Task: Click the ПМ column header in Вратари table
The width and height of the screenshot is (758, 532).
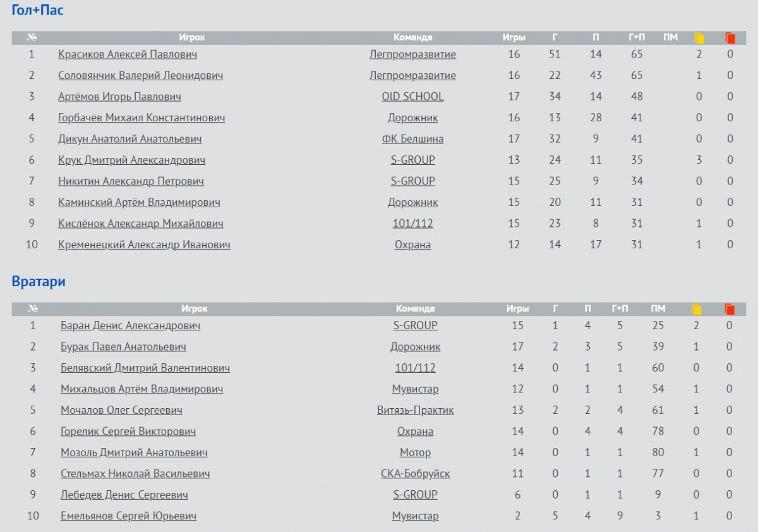Action: pos(658,309)
